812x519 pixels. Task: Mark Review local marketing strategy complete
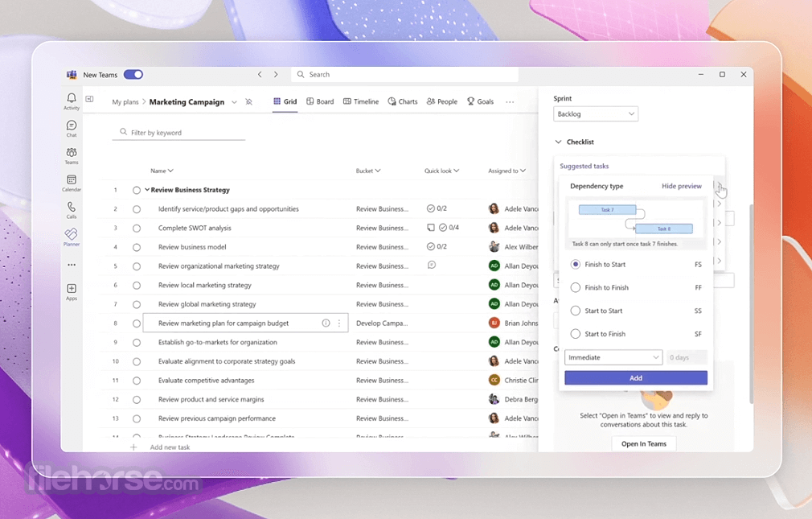(137, 285)
